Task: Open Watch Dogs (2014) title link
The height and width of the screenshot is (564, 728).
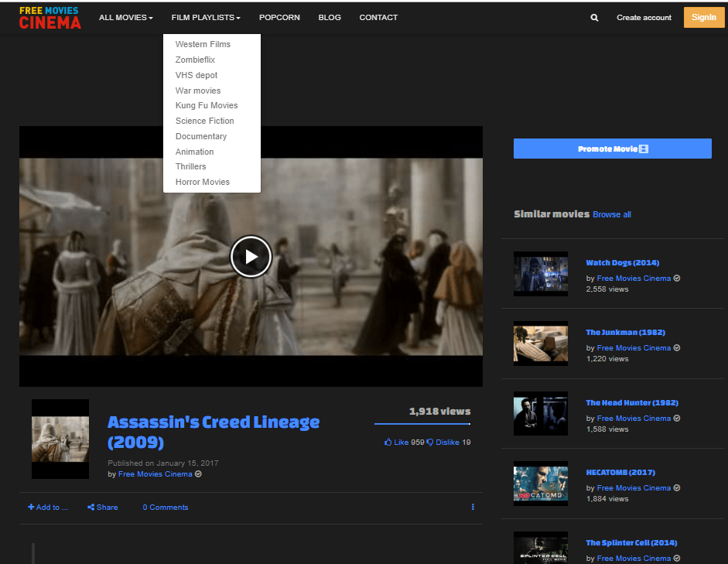Action: pos(623,263)
